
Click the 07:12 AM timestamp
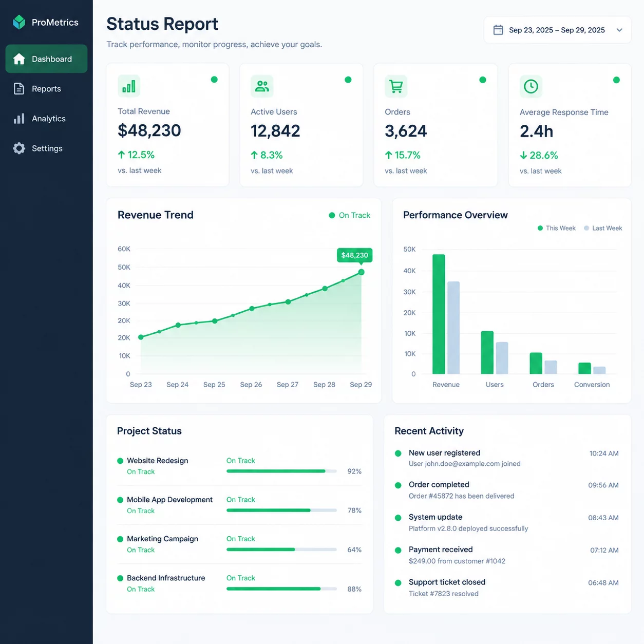[604, 550]
